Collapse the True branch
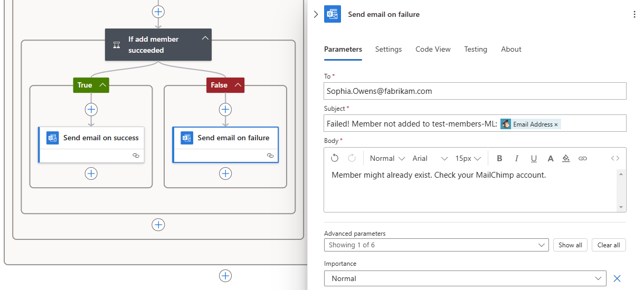The width and height of the screenshot is (644, 290). 103,85
